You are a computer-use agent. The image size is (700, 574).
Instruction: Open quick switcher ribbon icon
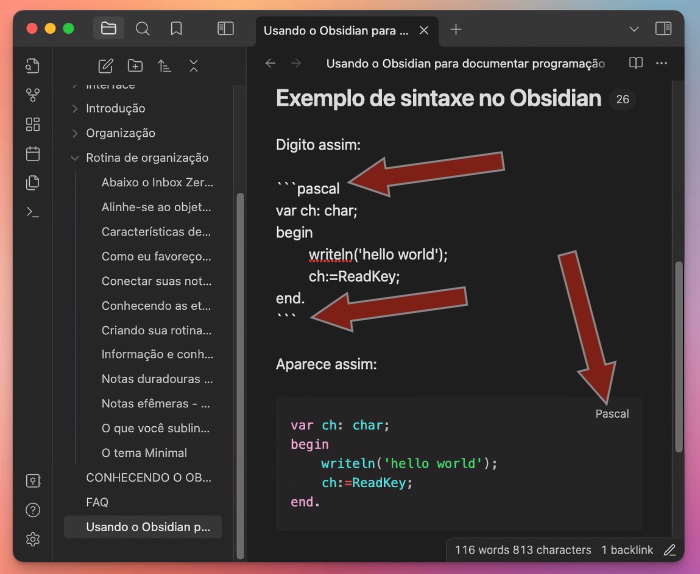pyautogui.click(x=33, y=66)
